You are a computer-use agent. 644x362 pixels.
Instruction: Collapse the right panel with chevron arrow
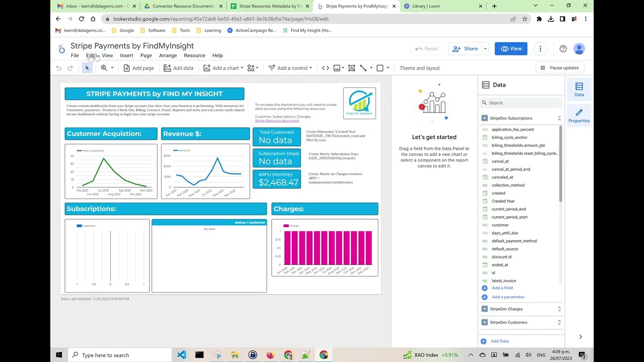(580, 337)
